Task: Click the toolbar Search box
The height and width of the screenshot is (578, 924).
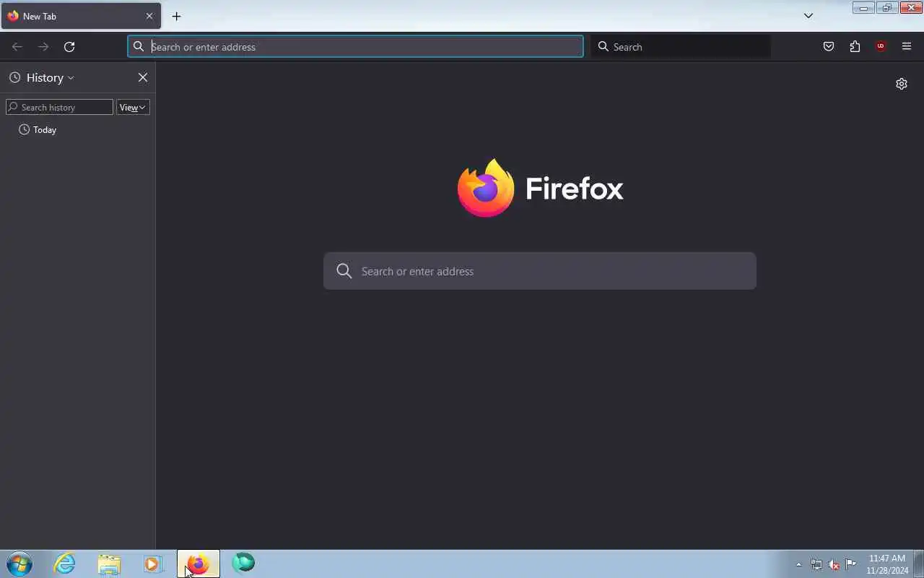Action: click(x=680, y=47)
